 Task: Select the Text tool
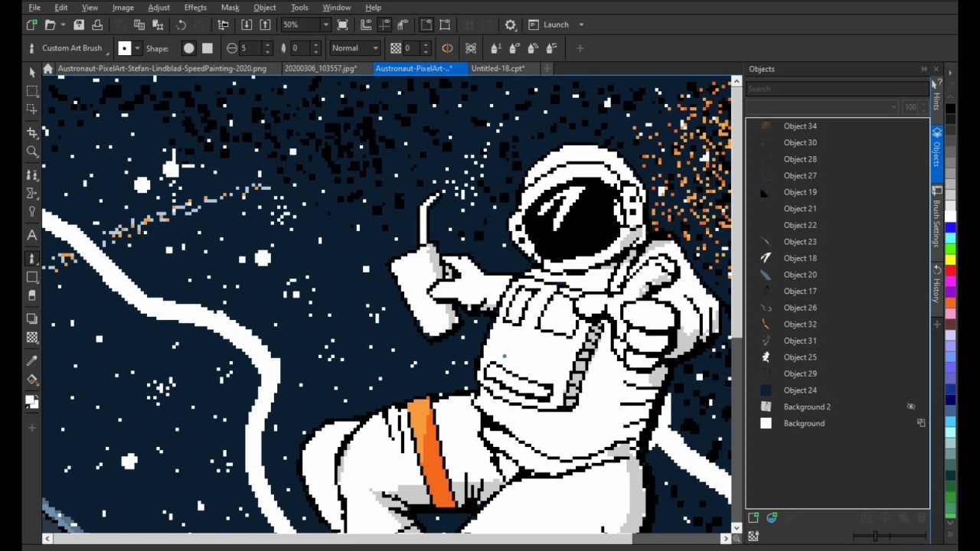31,235
